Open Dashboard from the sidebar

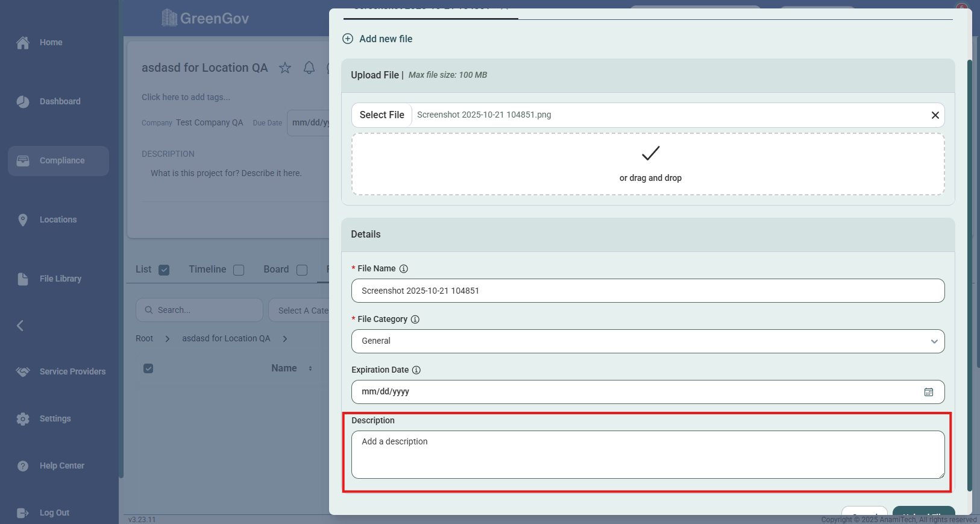pyautogui.click(x=60, y=101)
